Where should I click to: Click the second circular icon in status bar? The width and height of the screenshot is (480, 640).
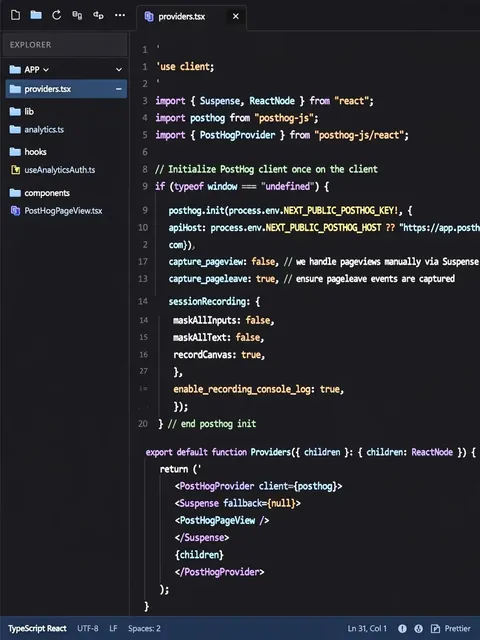pos(419,629)
